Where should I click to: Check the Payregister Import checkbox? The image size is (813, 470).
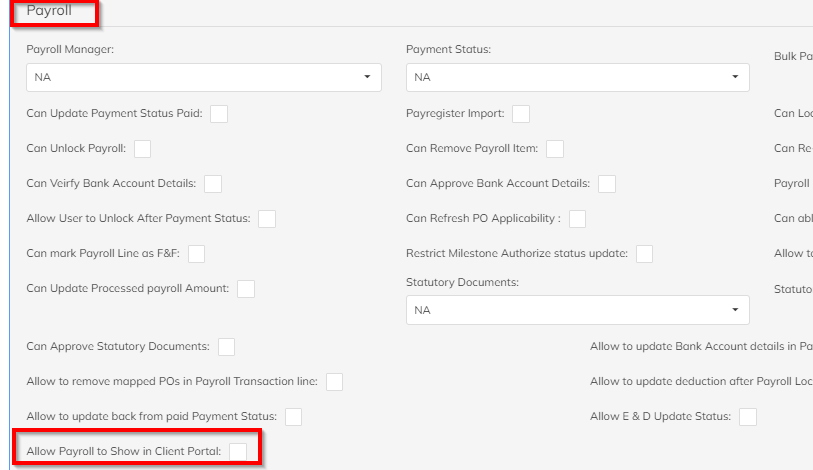[x=521, y=114]
